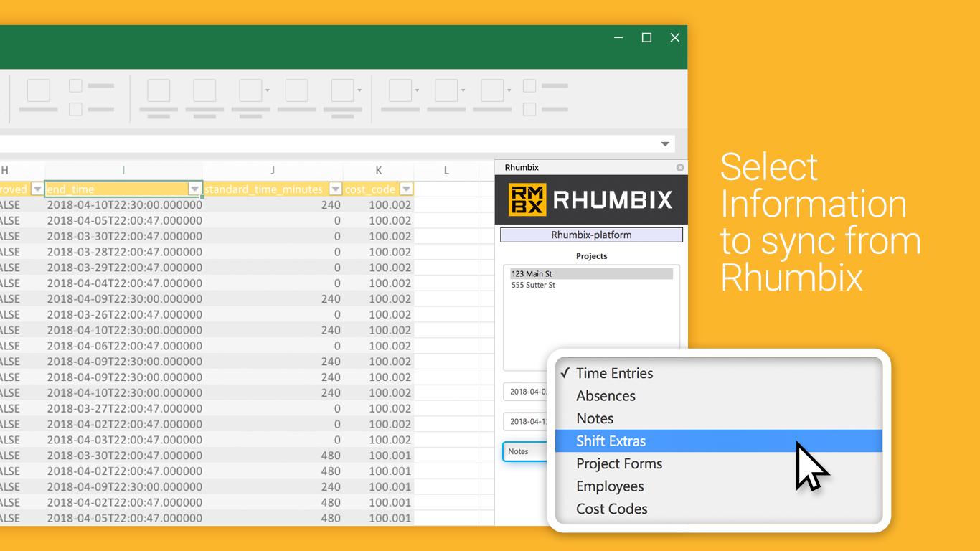This screenshot has width=980, height=551.
Task: Select cell 2018-03-28T22:00:47.000000
Action: pyautogui.click(x=123, y=252)
